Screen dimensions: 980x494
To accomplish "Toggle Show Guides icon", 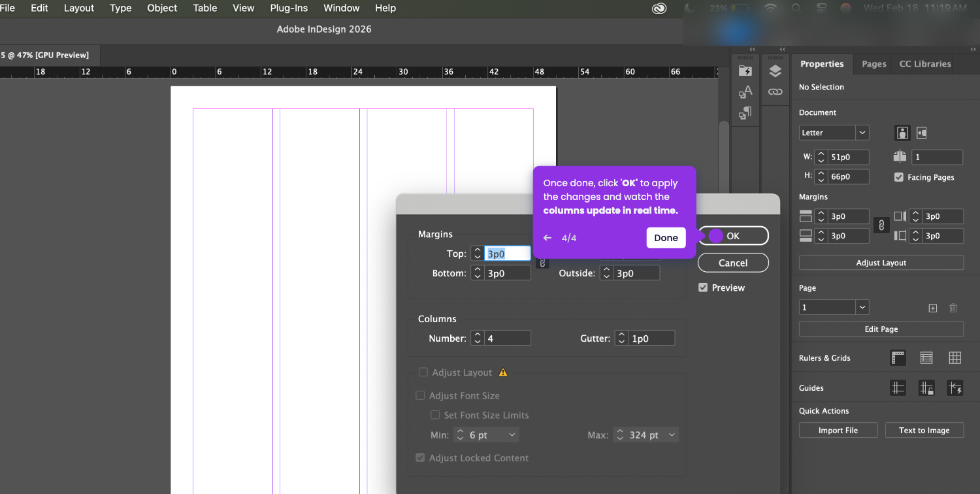I will click(x=898, y=388).
